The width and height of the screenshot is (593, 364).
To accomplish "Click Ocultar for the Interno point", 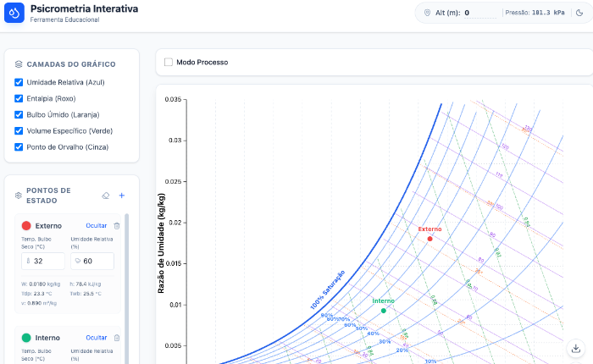I will point(97,338).
